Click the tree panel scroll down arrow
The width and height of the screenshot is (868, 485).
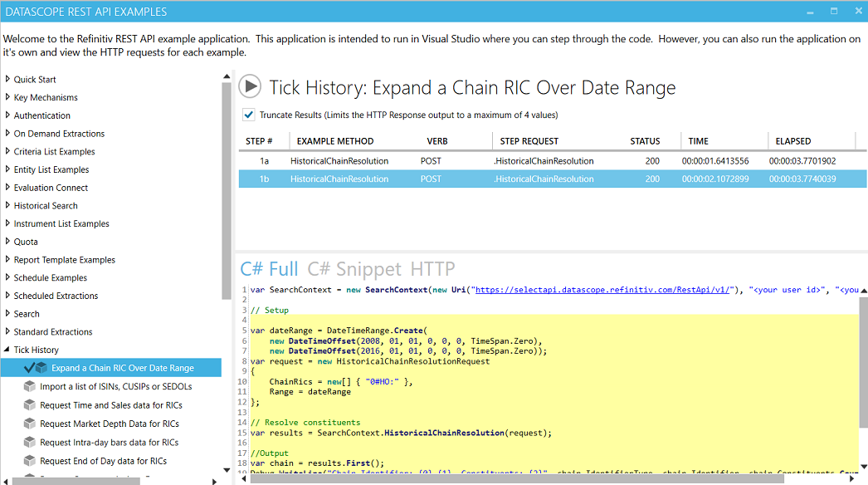[227, 470]
